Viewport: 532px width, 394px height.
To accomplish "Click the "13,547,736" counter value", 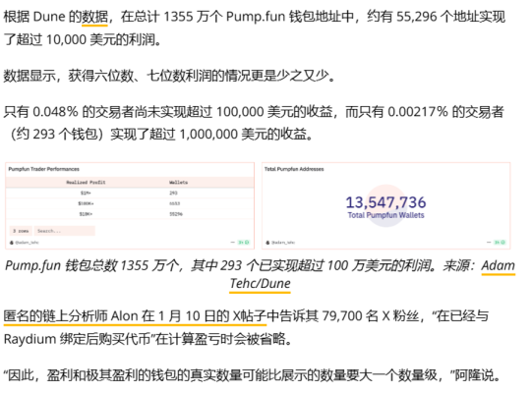I will coord(385,202).
